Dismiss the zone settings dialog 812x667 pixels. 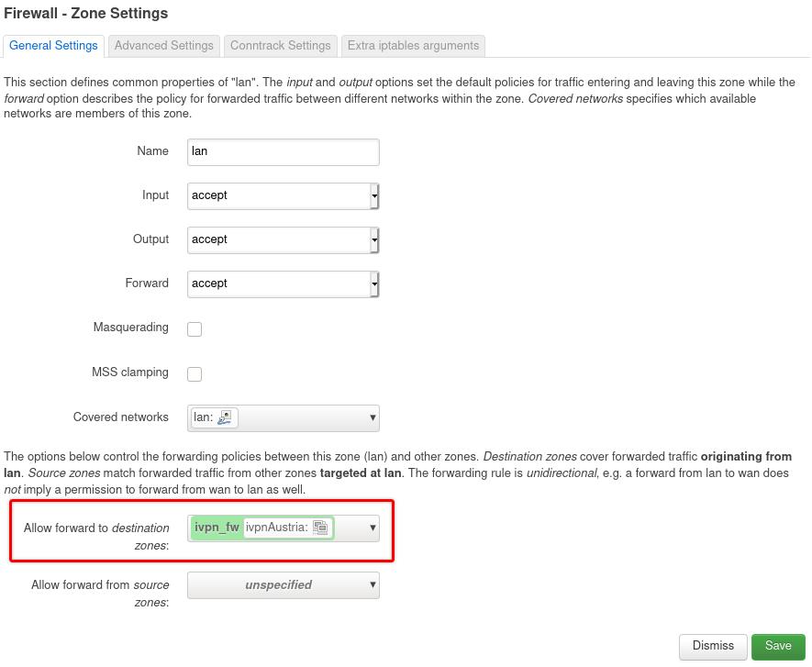coord(713,646)
